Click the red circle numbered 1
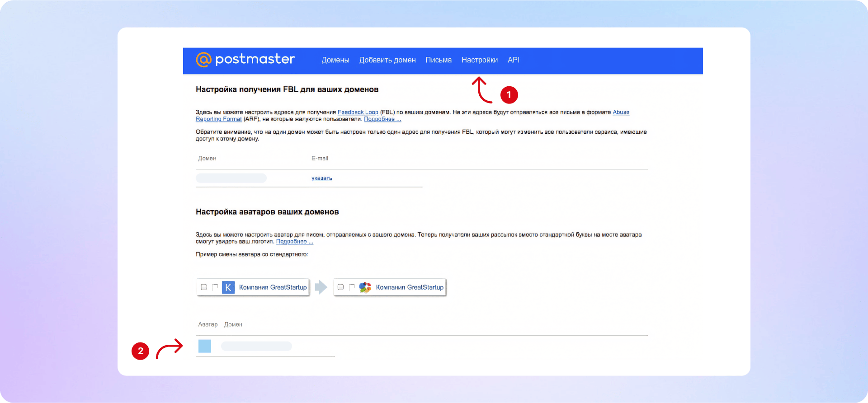Screen dimensions: 868x403 click(x=509, y=95)
